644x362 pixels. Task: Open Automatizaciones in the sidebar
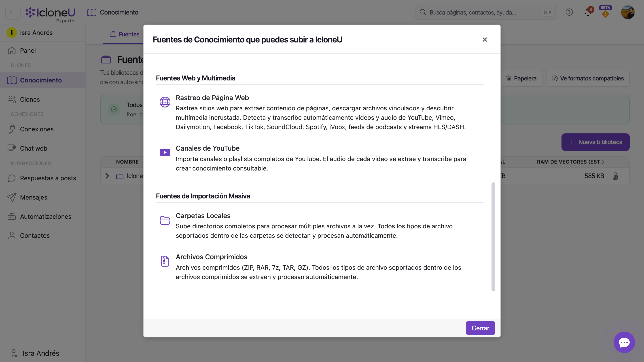click(x=43, y=217)
